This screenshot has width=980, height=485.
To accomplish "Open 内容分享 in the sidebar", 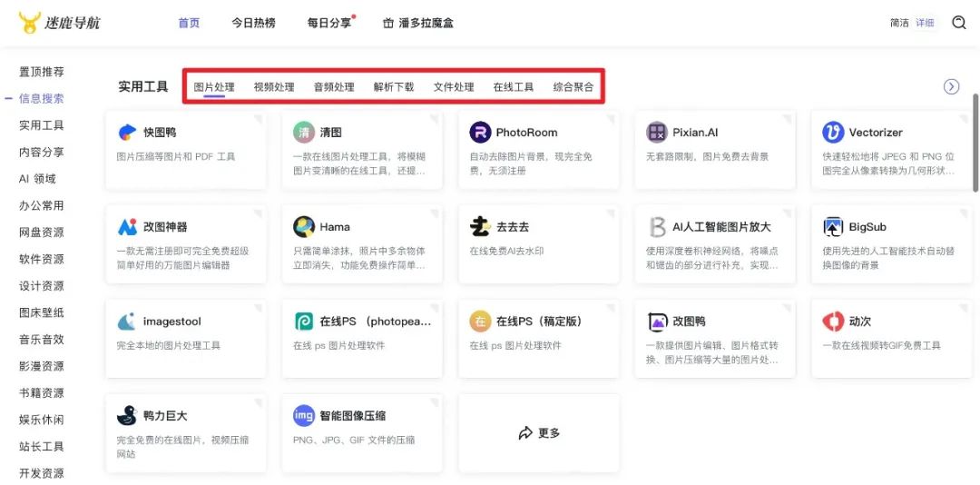I will click(41, 152).
